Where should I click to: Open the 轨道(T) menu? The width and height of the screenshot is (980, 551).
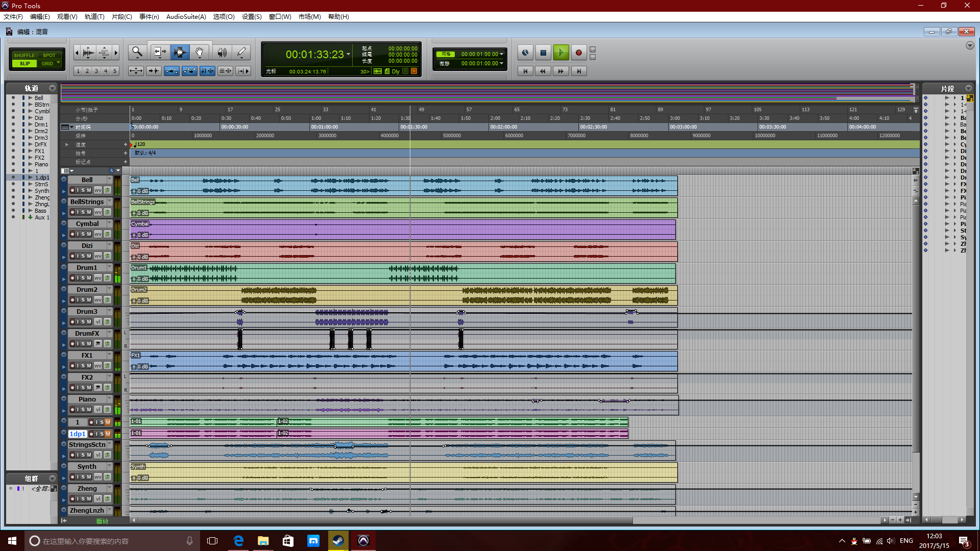click(x=94, y=17)
